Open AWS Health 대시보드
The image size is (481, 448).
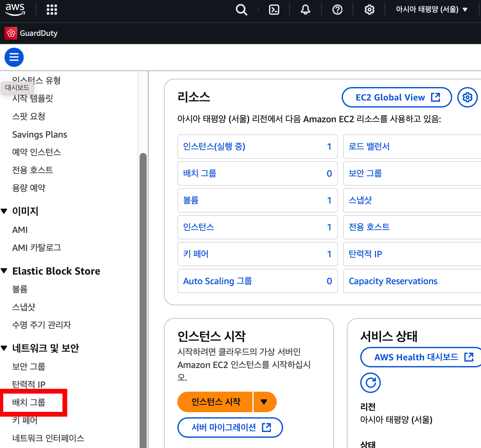pyautogui.click(x=421, y=357)
